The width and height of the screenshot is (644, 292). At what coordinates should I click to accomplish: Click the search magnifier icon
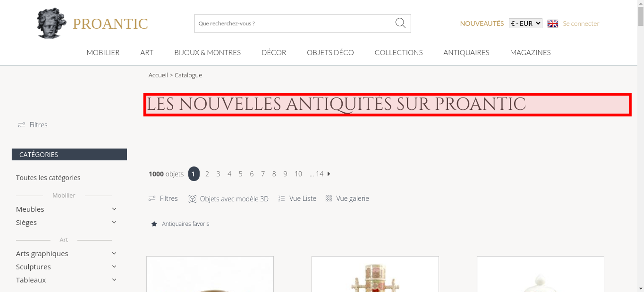(400, 23)
